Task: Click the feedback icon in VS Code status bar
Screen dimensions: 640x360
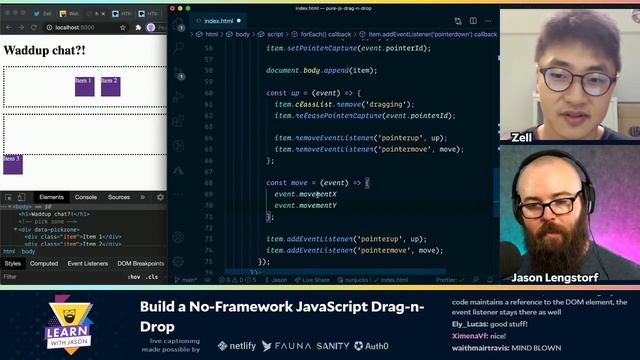Action: click(x=476, y=280)
